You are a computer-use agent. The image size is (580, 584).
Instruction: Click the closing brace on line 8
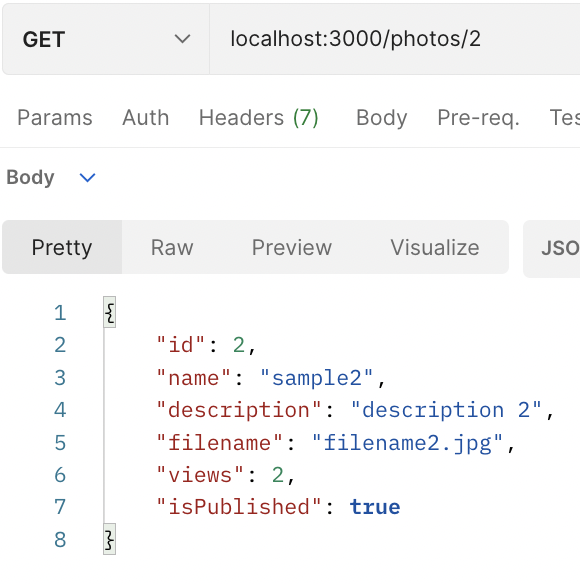(x=110, y=539)
